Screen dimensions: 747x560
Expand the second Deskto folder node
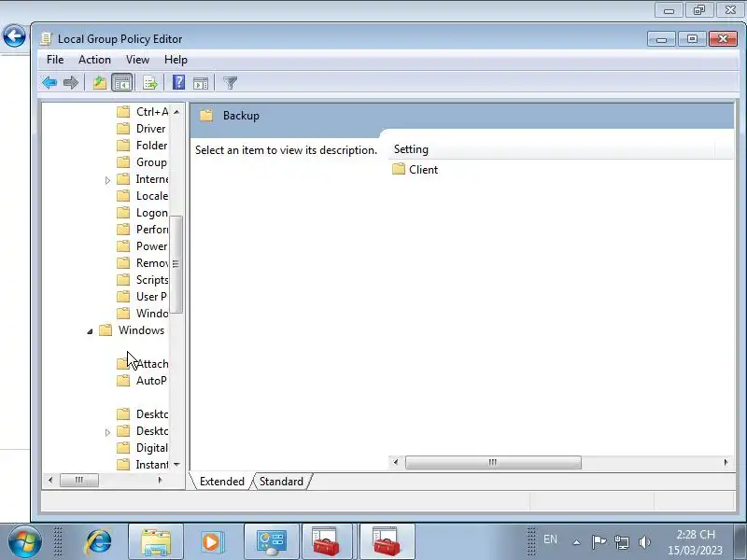click(x=107, y=432)
